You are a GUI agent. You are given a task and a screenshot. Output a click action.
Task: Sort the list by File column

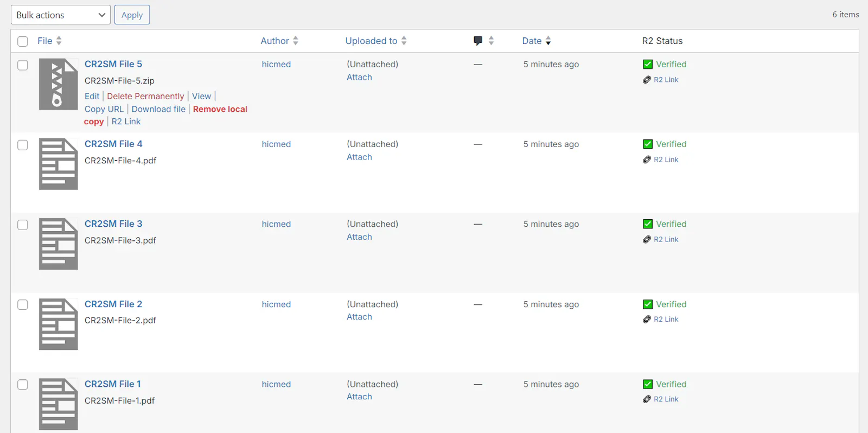pyautogui.click(x=45, y=41)
